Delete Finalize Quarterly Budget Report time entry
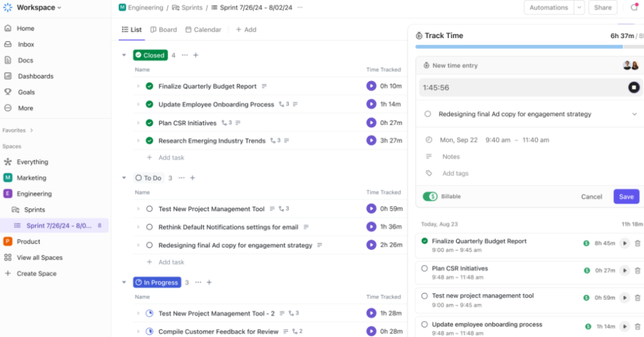644x337 pixels. [638, 243]
